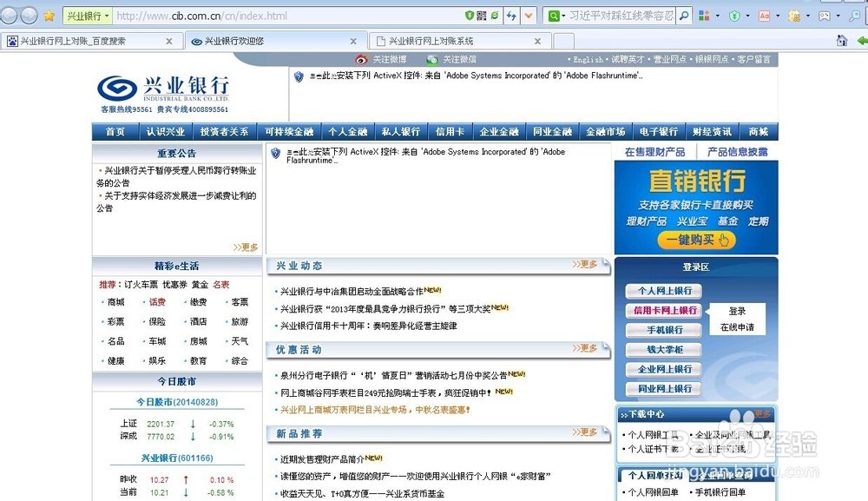868x501 pixels.
Task: Click 登录 in the credit card popup
Action: tap(737, 311)
